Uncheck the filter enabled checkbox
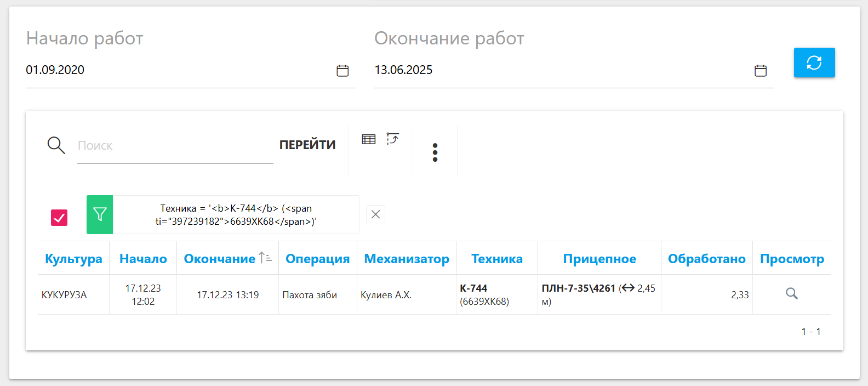 (59, 218)
